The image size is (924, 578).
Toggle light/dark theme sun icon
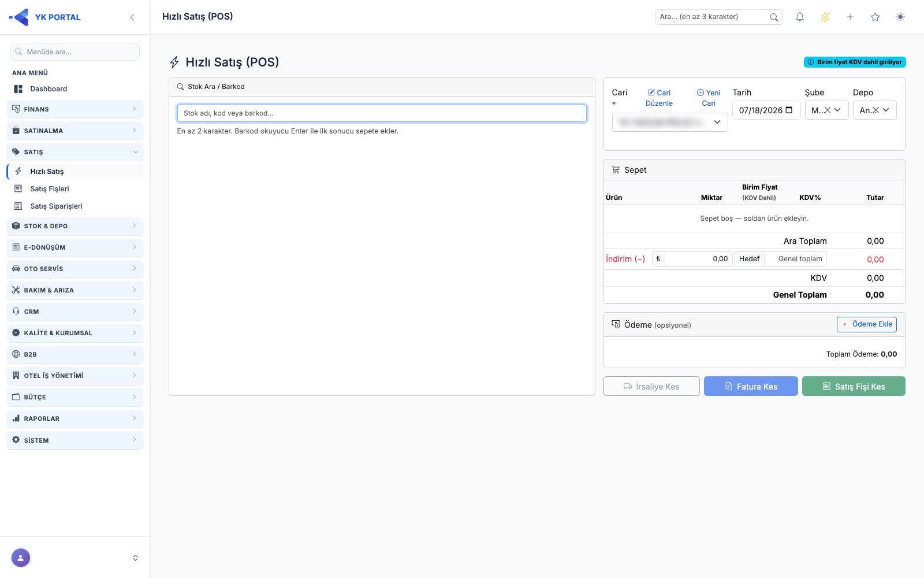tap(900, 17)
